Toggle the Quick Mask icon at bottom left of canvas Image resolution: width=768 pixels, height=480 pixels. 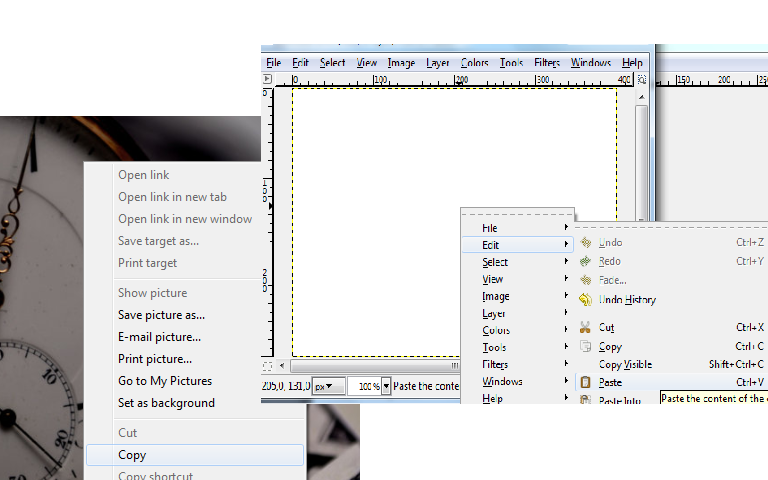[x=267, y=365]
